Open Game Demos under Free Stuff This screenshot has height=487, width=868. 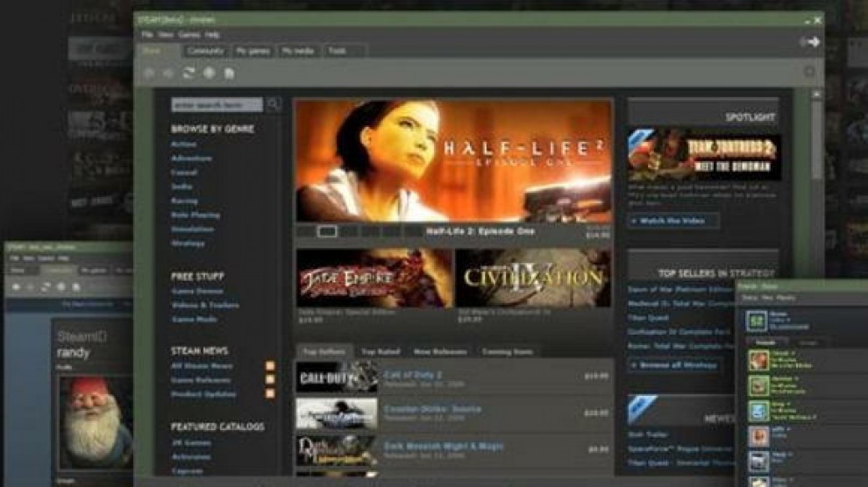click(197, 291)
